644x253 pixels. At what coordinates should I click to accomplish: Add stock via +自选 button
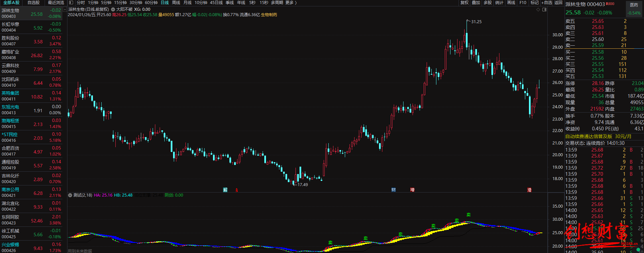click(x=547, y=3)
